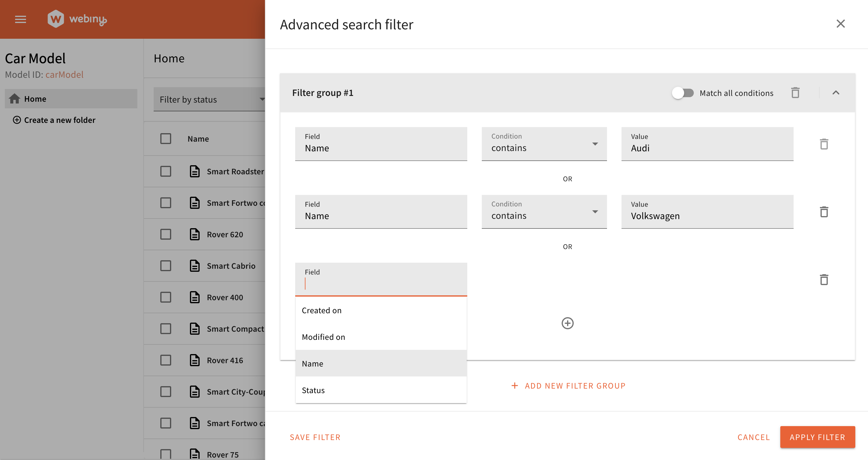This screenshot has width=868, height=460.
Task: Open the Rover 620 document icon
Action: (x=195, y=234)
